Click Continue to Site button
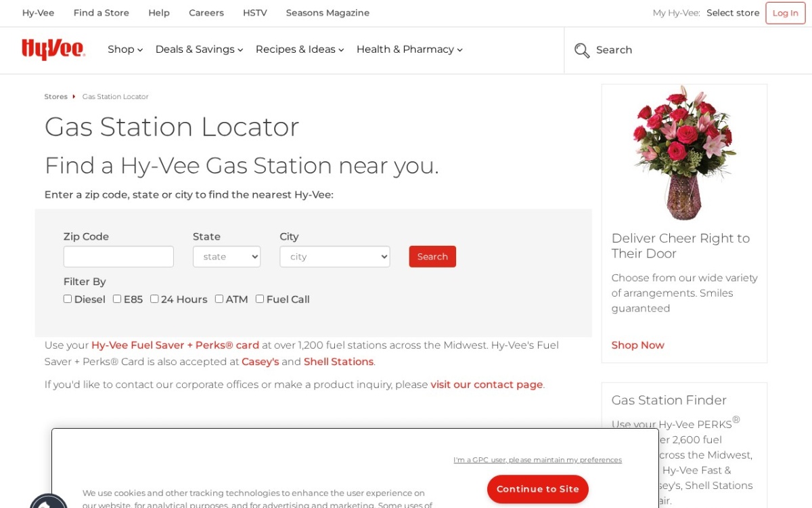 538,489
